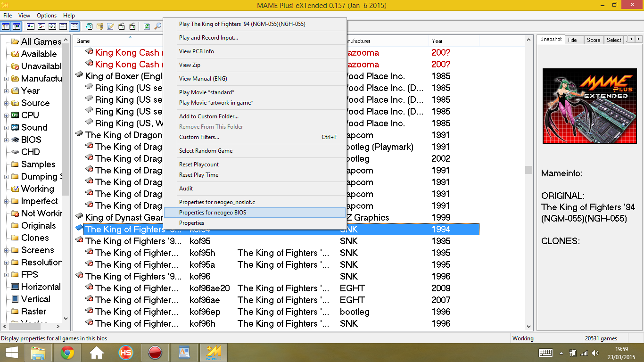Switch to list view toolbar icon

click(x=52, y=26)
